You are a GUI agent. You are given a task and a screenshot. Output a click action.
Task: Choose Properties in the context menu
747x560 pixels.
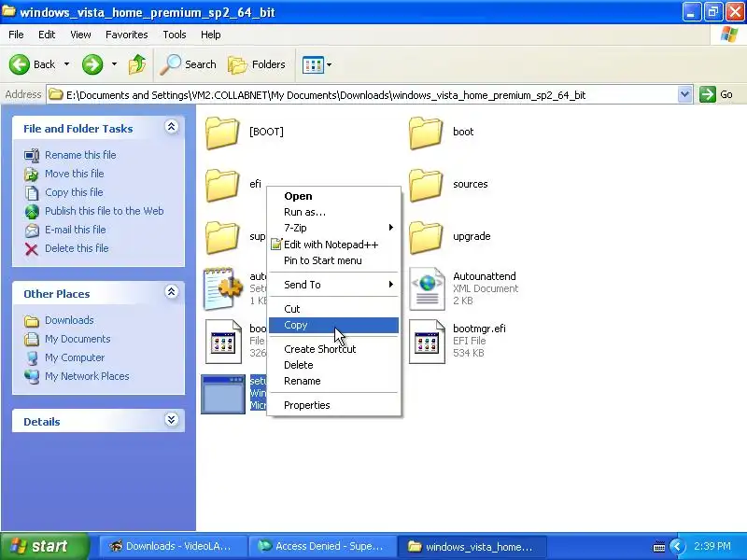tap(333, 405)
